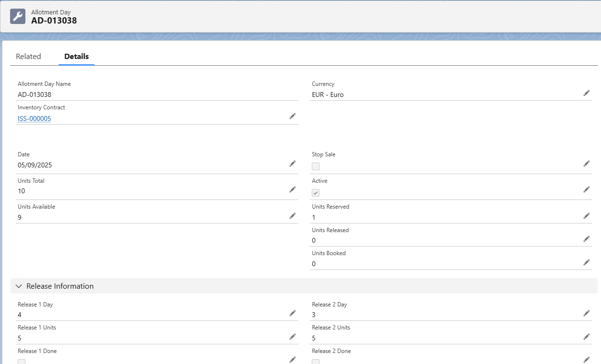Viewport: 601px width, 364px height.
Task: Tick the Release 2 Done checkbox
Action: [316, 362]
